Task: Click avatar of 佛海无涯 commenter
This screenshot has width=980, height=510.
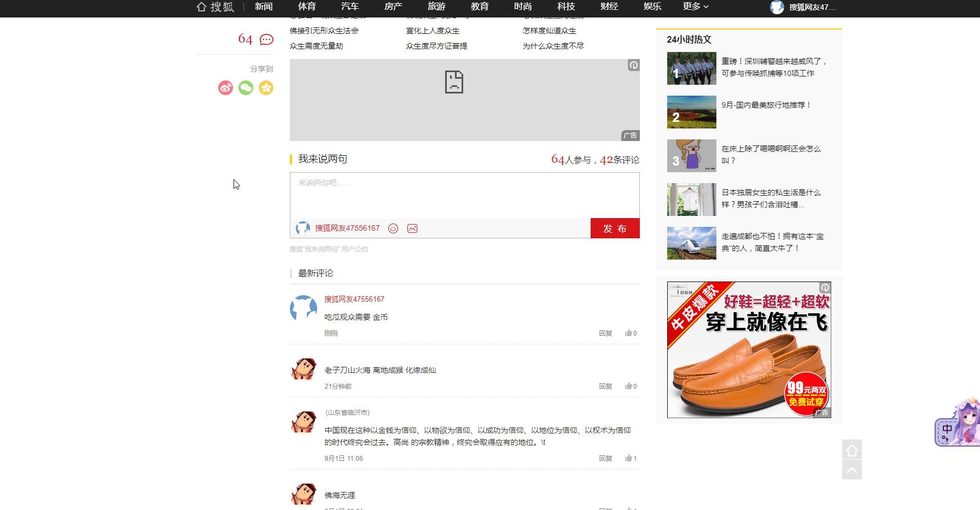Action: click(304, 494)
